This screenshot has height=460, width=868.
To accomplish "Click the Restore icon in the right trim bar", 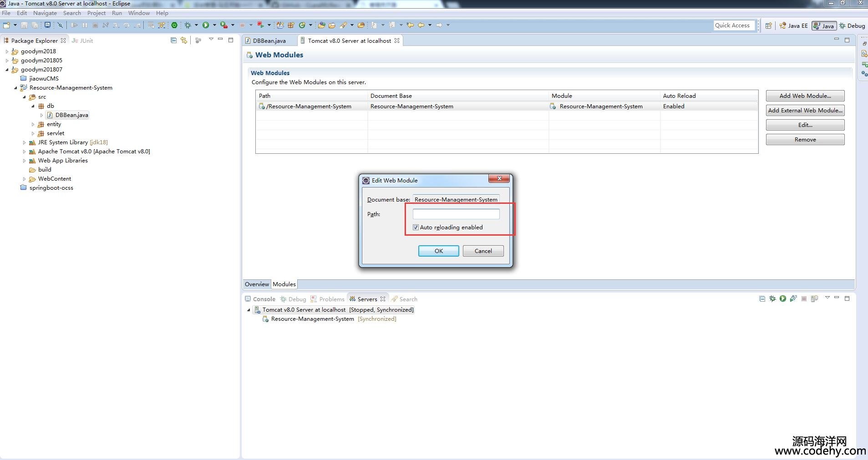I will coord(864,44).
